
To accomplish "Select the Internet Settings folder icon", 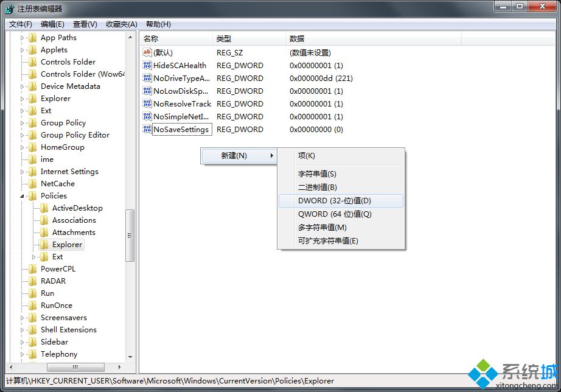I will [x=33, y=172].
